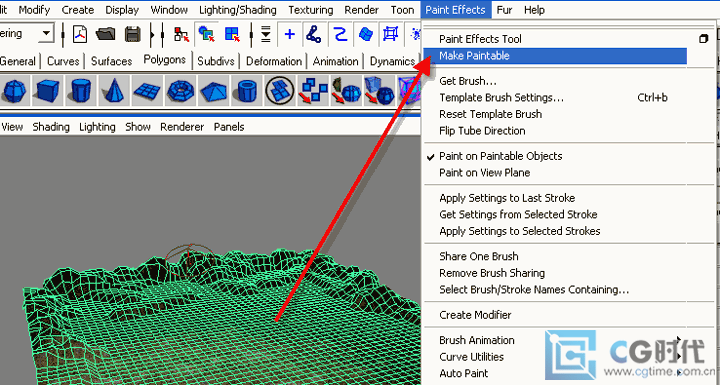This screenshot has height=385, width=720.
Task: Open the menu set dropdown
Action: (x=46, y=34)
